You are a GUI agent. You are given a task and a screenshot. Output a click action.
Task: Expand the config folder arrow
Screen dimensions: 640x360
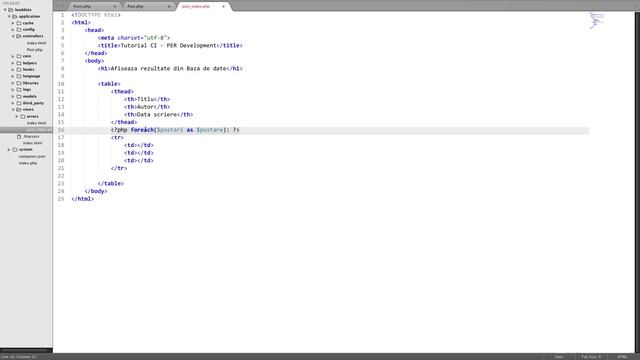pos(13,30)
